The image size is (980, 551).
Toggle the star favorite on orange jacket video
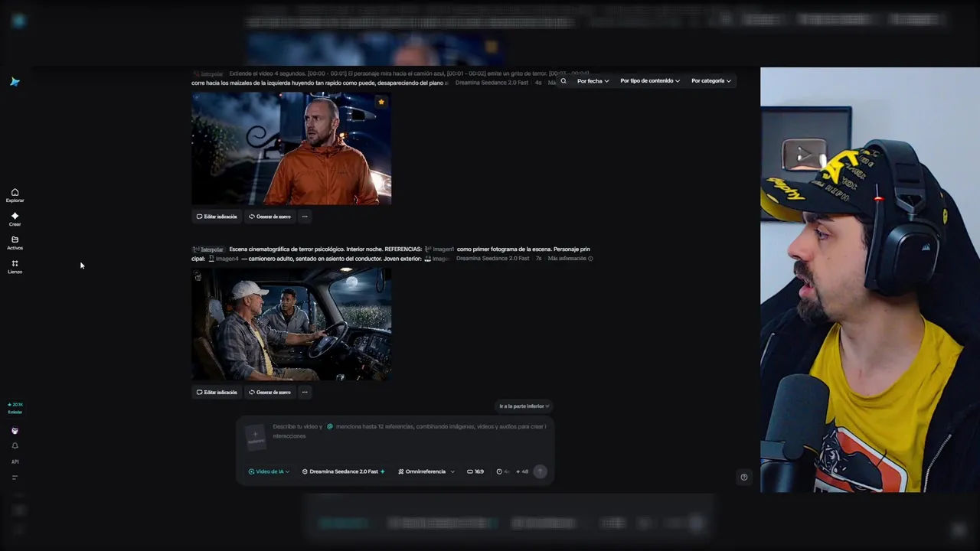pyautogui.click(x=381, y=102)
